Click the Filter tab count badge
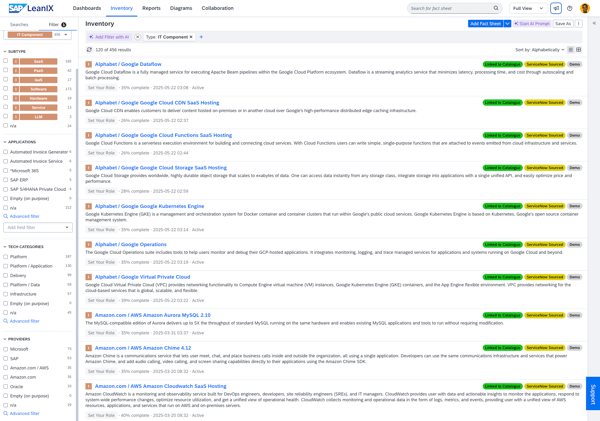 coord(64,24)
